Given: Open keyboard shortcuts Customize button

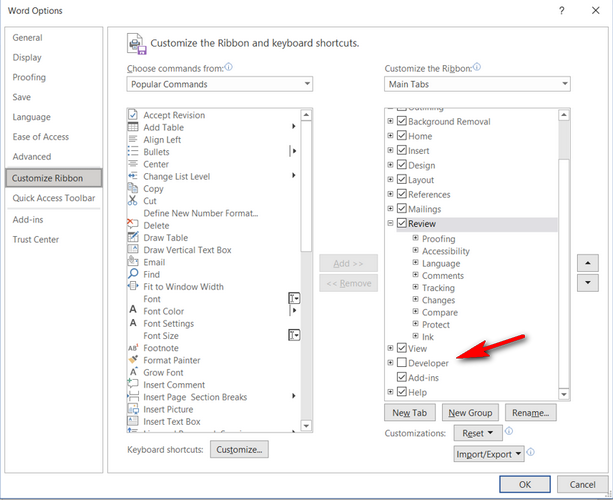Looking at the screenshot, I should (239, 450).
